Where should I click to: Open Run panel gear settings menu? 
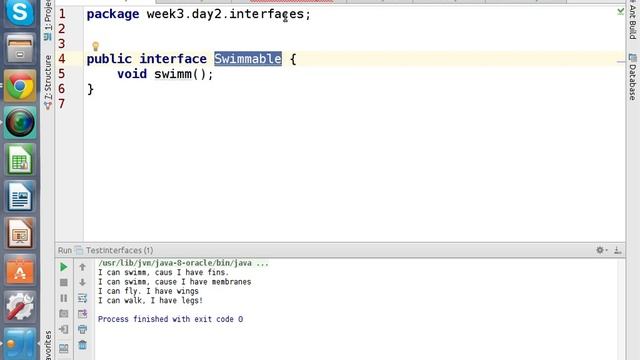pyautogui.click(x=601, y=250)
